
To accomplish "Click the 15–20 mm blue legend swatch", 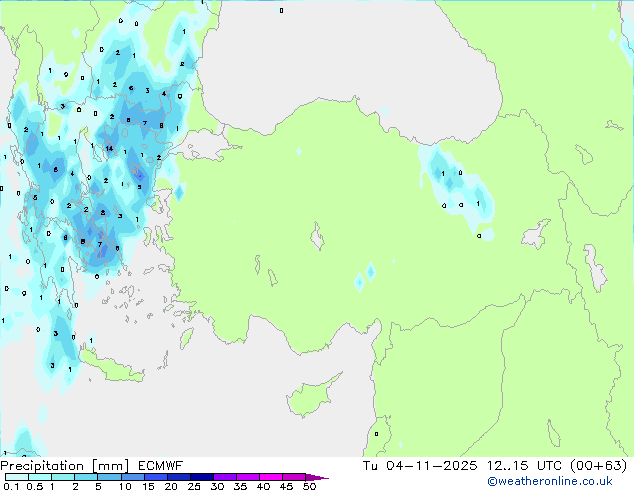I will [155, 477].
